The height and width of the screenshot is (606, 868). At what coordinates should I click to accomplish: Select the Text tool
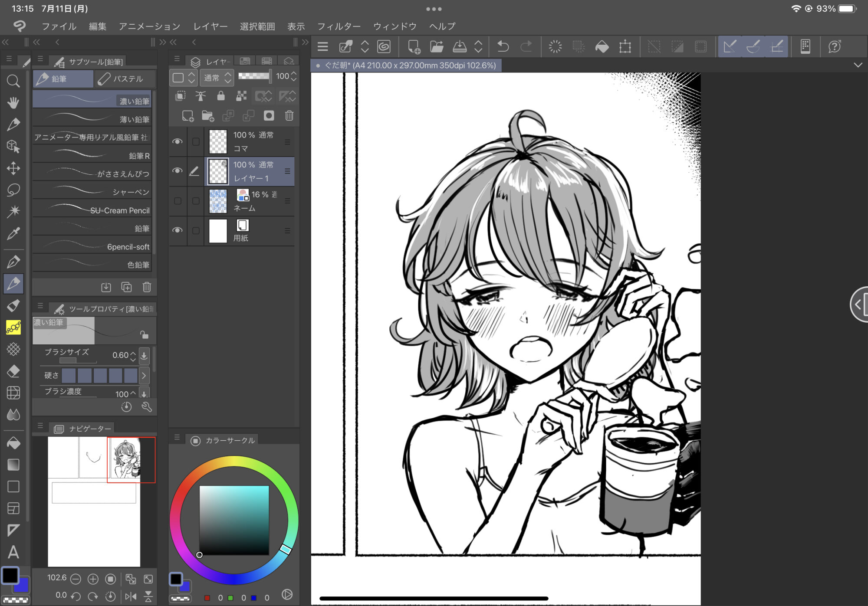click(13, 552)
